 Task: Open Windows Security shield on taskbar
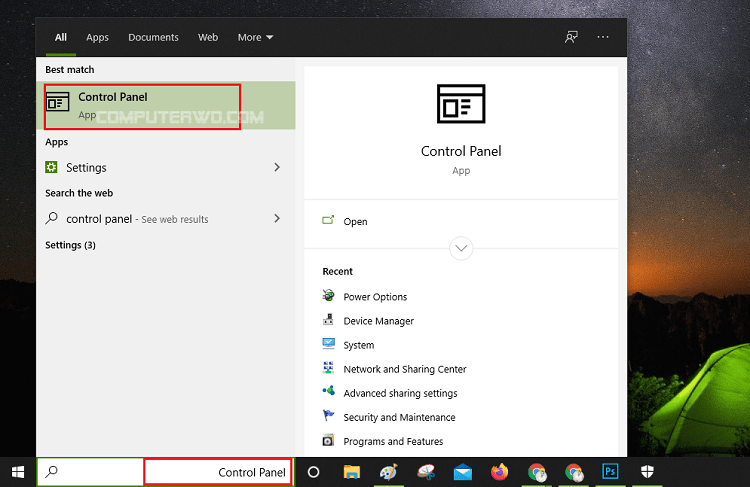[647, 472]
